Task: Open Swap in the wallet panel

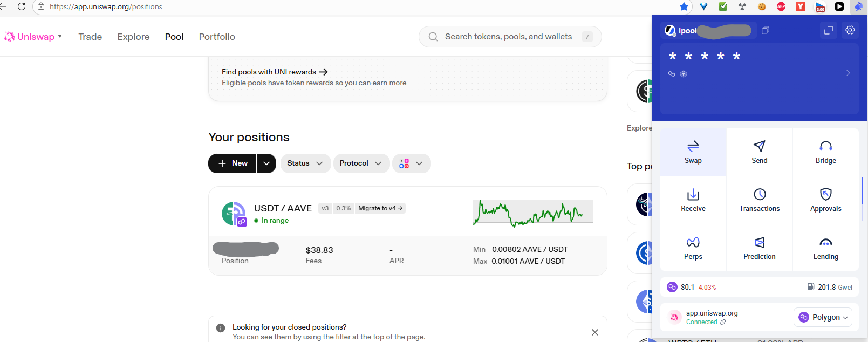Action: click(693, 152)
